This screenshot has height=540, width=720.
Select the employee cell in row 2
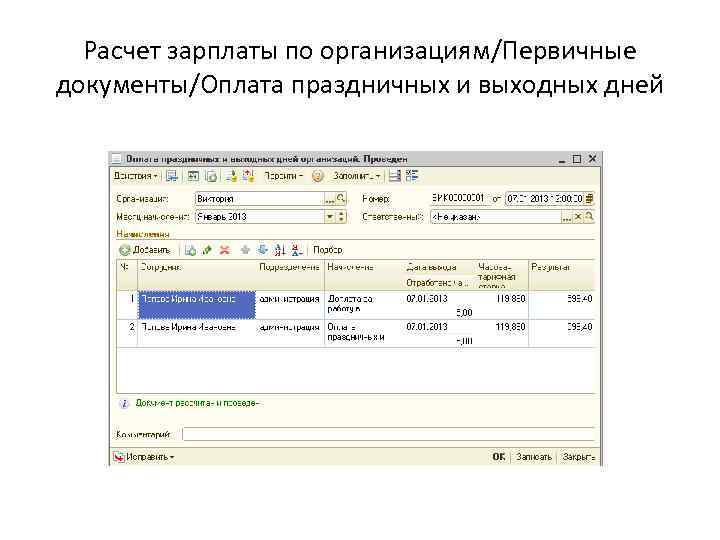197,333
